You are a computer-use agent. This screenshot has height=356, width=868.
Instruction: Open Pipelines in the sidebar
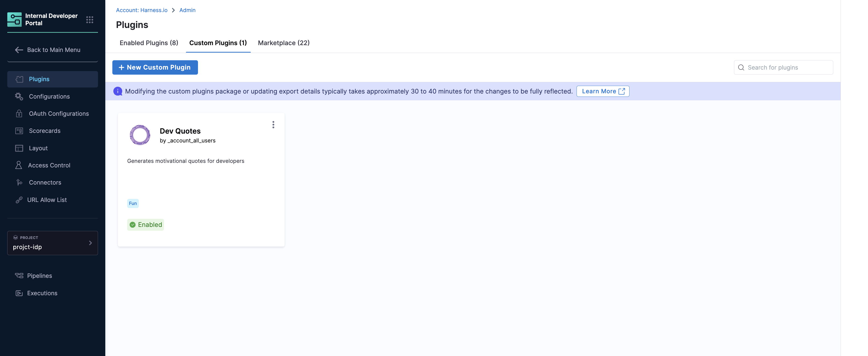coord(40,276)
